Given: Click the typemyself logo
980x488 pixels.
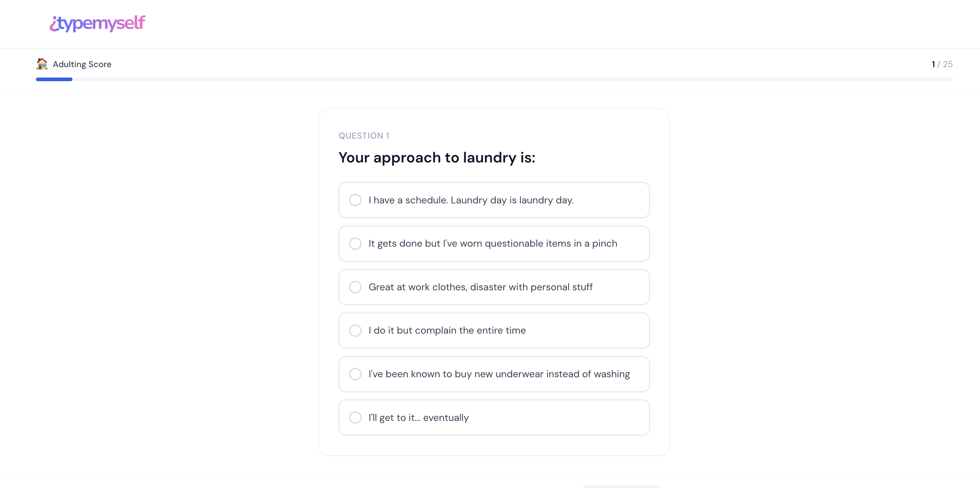Looking at the screenshot, I should point(97,23).
